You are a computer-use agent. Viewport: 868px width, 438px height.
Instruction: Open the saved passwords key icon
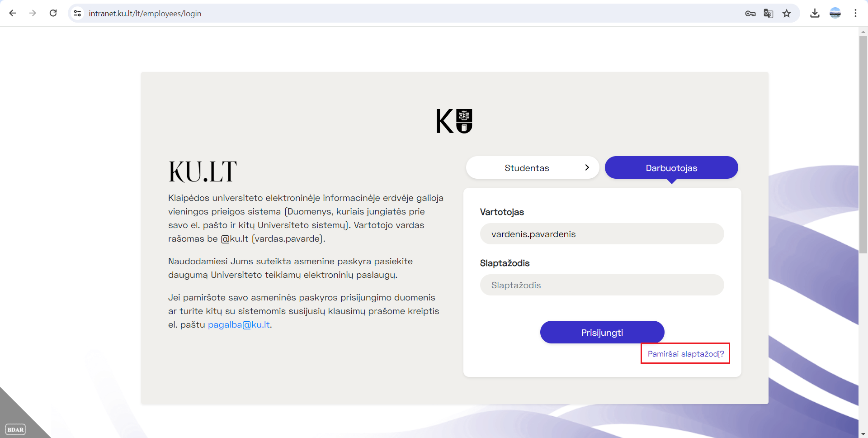[750, 14]
